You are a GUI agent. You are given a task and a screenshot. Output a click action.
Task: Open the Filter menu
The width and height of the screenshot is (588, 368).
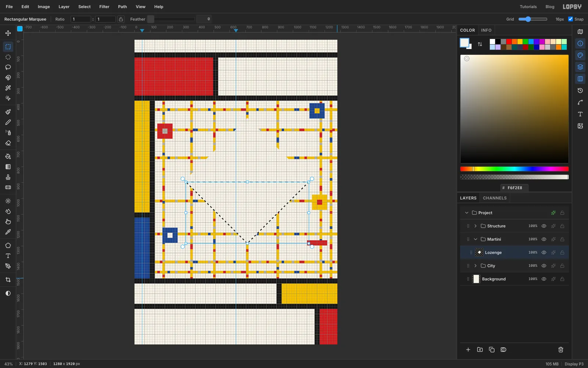click(x=104, y=7)
